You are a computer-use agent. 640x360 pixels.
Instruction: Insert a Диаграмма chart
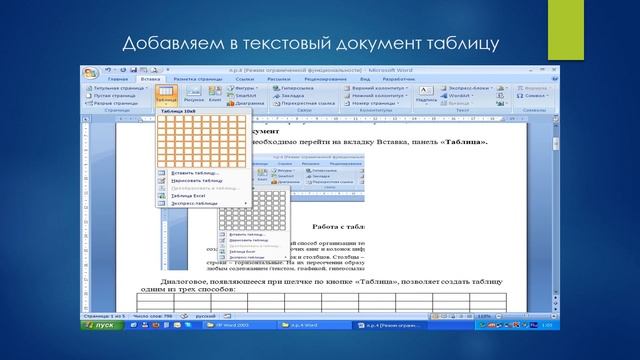[246, 103]
